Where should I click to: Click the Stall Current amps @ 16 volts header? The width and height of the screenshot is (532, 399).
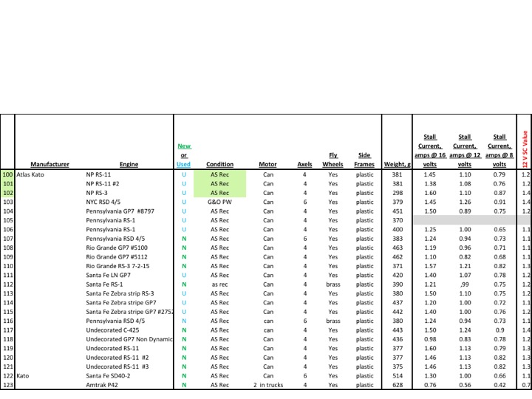coord(430,151)
